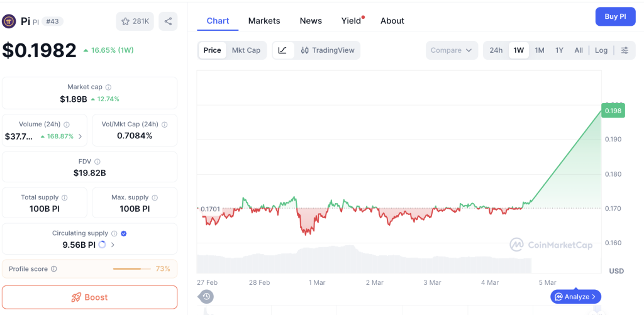Select the 1W time range
This screenshot has height=315, width=644.
click(519, 50)
